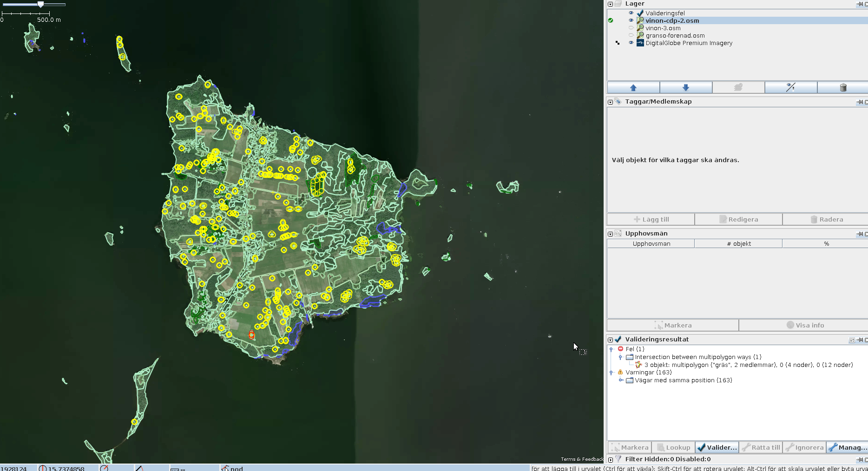Click the Validera checkmark button
The width and height of the screenshot is (868, 471).
point(717,447)
